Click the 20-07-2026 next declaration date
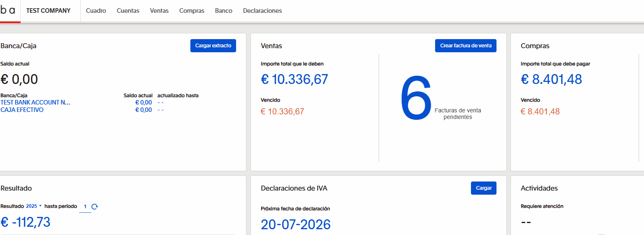Image resolution: width=644 pixels, height=235 pixels. click(x=295, y=224)
